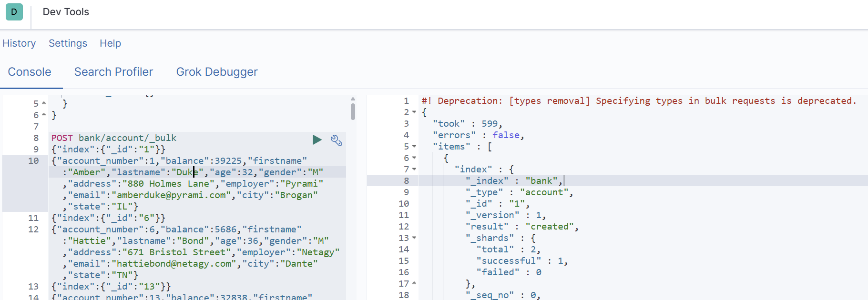The image size is (868, 300).
Task: Click the POST bank/account/_bulk request line
Action: 114,138
